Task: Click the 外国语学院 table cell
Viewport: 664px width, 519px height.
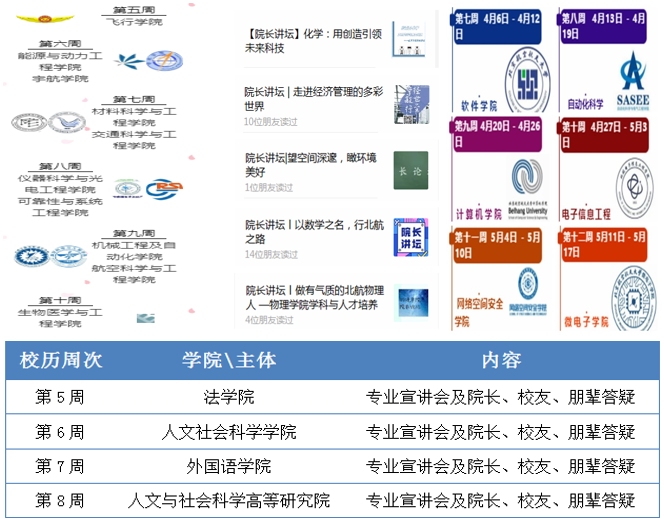Action: pyautogui.click(x=229, y=466)
